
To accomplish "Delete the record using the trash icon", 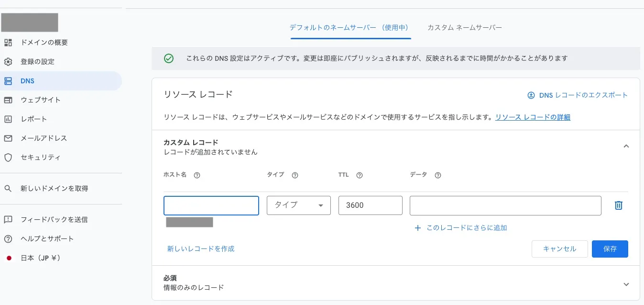I will click(x=618, y=205).
